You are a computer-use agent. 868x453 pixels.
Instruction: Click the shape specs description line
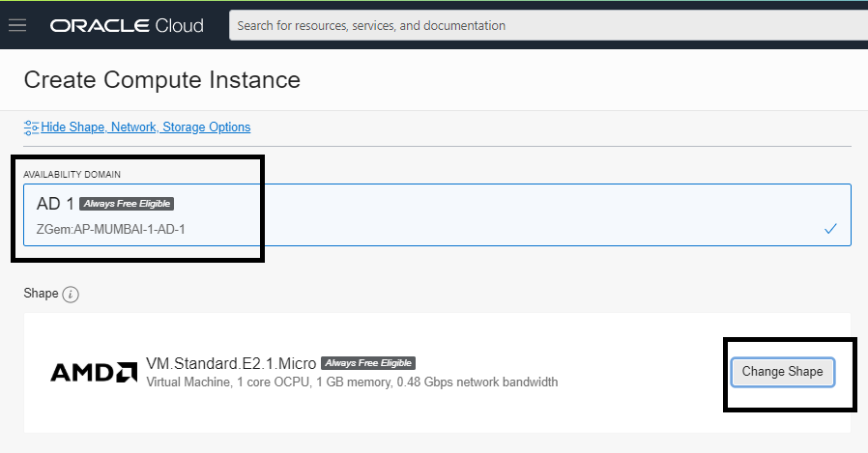(x=352, y=382)
